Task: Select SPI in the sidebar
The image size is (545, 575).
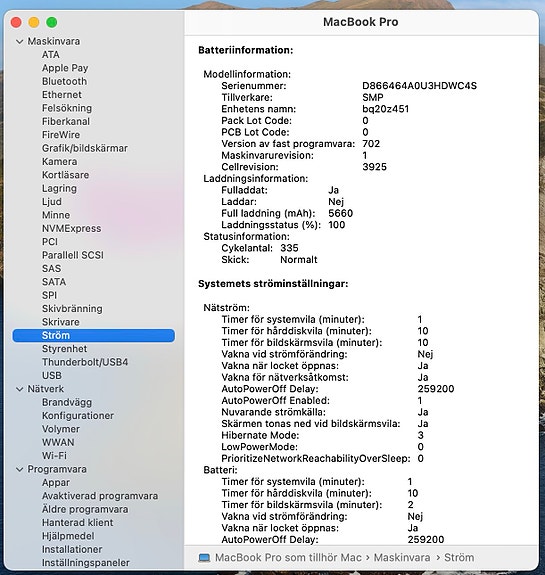Action: click(x=49, y=296)
